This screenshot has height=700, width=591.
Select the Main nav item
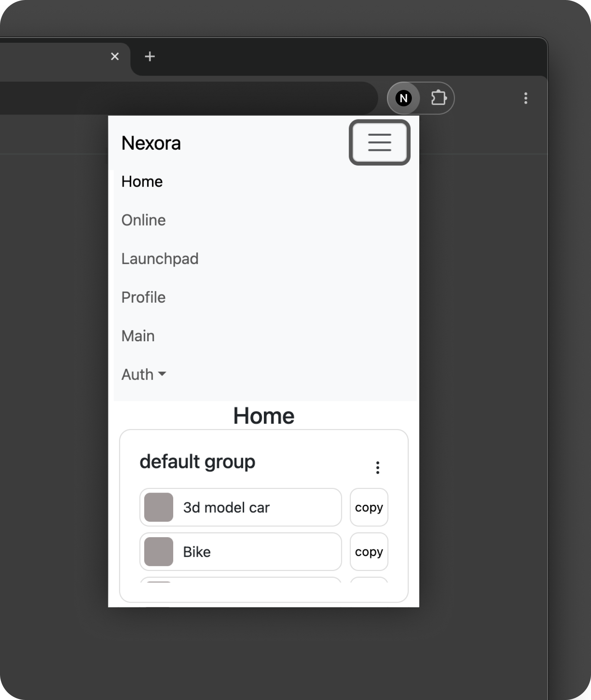coord(138,336)
